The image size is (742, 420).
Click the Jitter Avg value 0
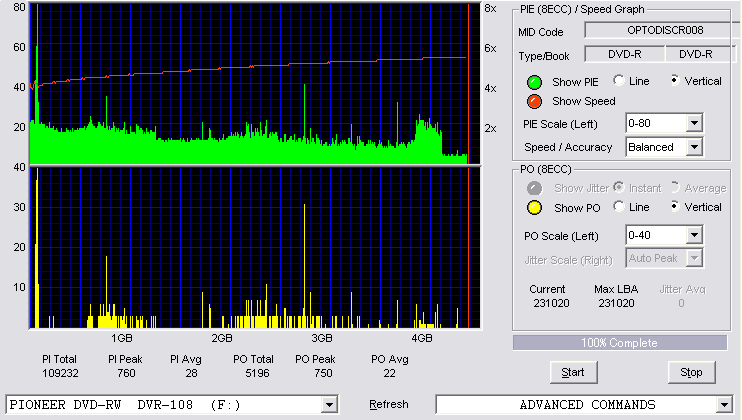[x=681, y=303]
